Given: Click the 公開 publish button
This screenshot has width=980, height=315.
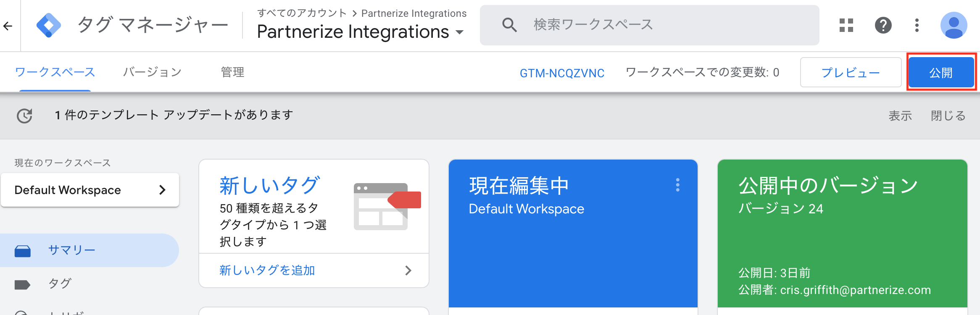Looking at the screenshot, I should pos(941,72).
